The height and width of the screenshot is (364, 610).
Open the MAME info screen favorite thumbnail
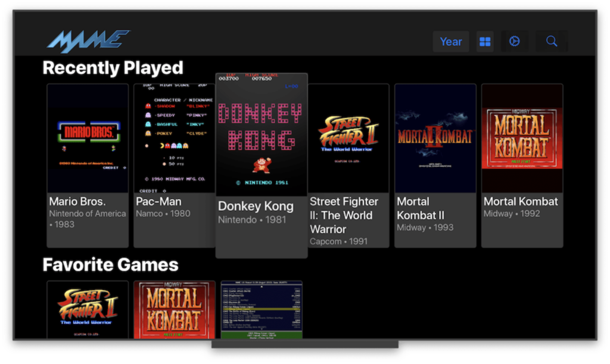pyautogui.click(x=261, y=310)
